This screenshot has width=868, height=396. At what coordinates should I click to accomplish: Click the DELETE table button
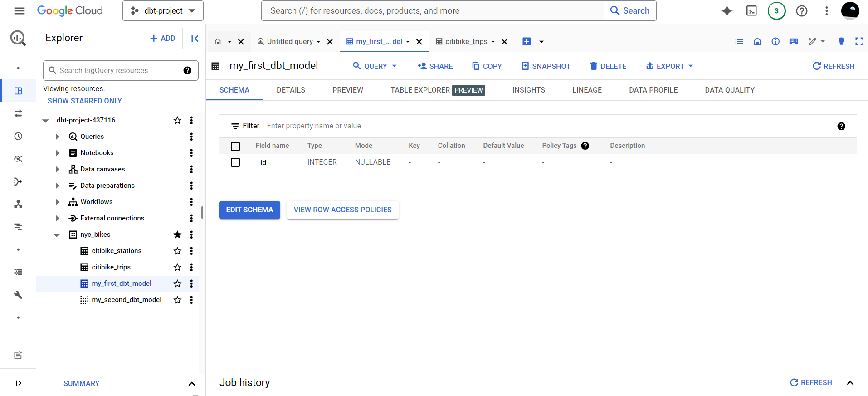(608, 66)
